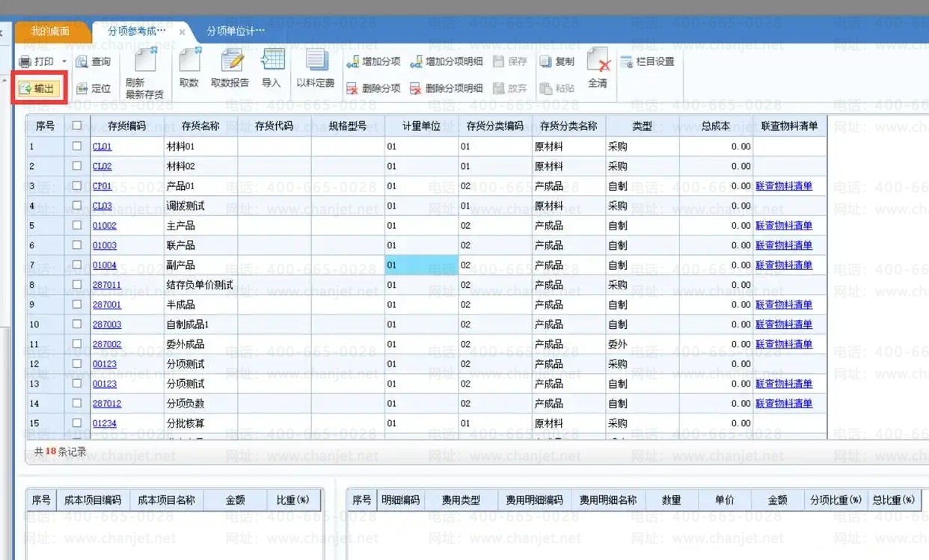Click the 取数报告 report icon
This screenshot has height=560, width=929.
click(x=231, y=61)
